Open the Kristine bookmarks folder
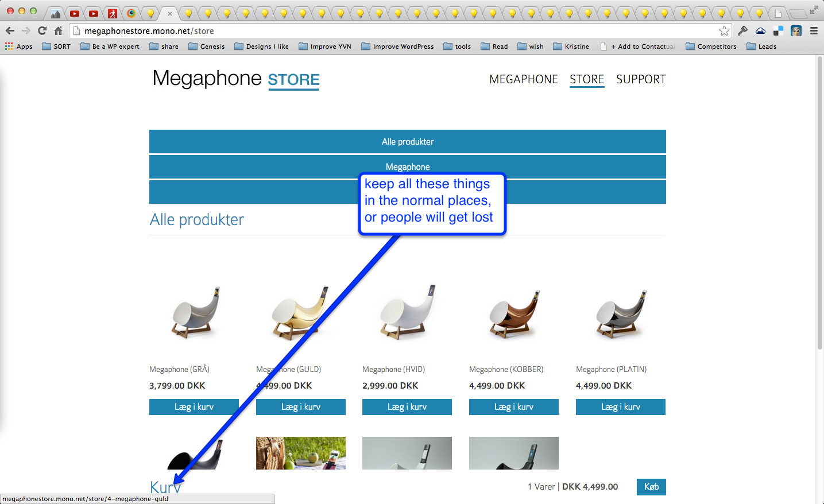This screenshot has height=504, width=824. tap(571, 46)
